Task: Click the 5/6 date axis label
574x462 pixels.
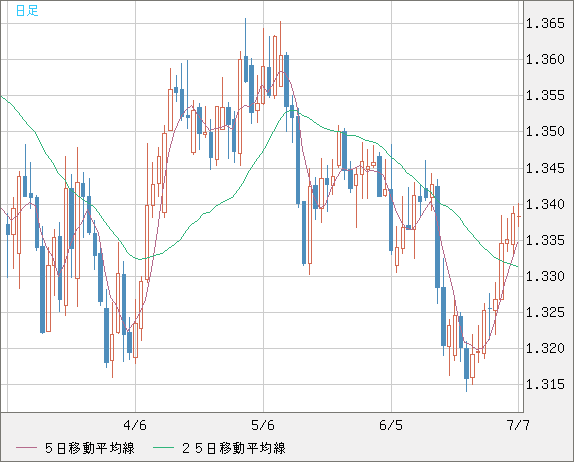Action: (263, 425)
